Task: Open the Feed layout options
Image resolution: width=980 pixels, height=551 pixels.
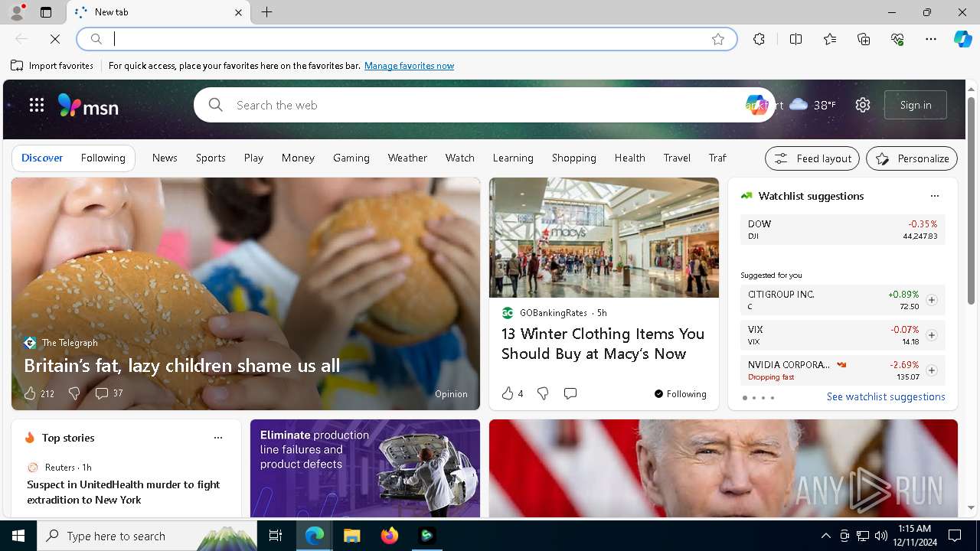Action: coord(812,158)
